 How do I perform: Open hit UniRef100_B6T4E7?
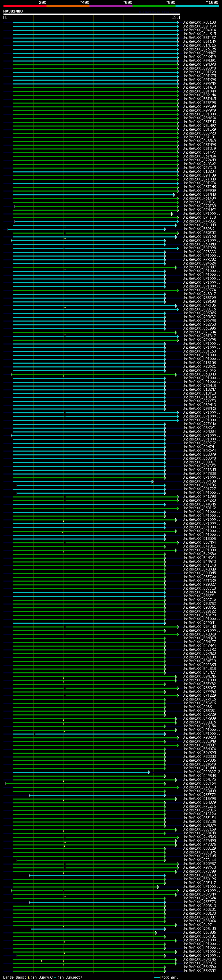(199, 38)
